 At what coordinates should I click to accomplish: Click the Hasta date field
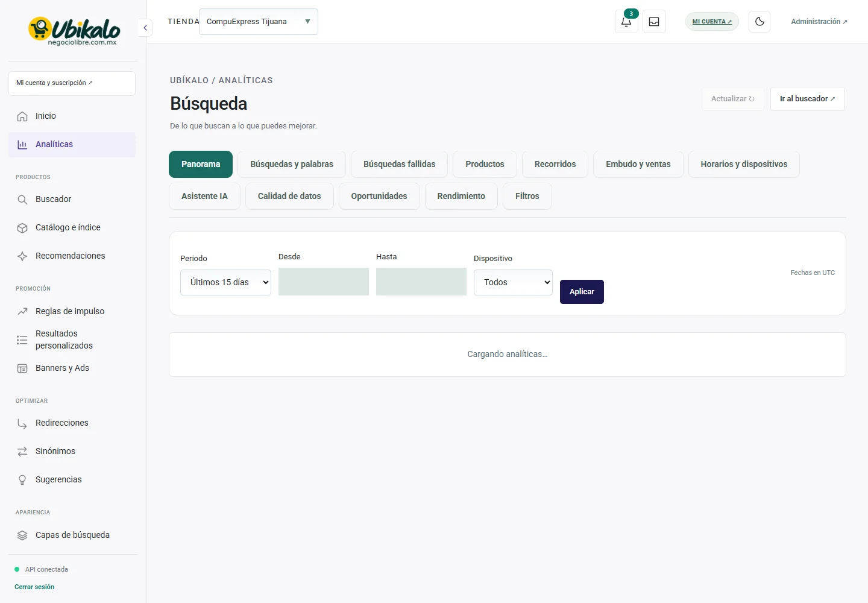[421, 282]
